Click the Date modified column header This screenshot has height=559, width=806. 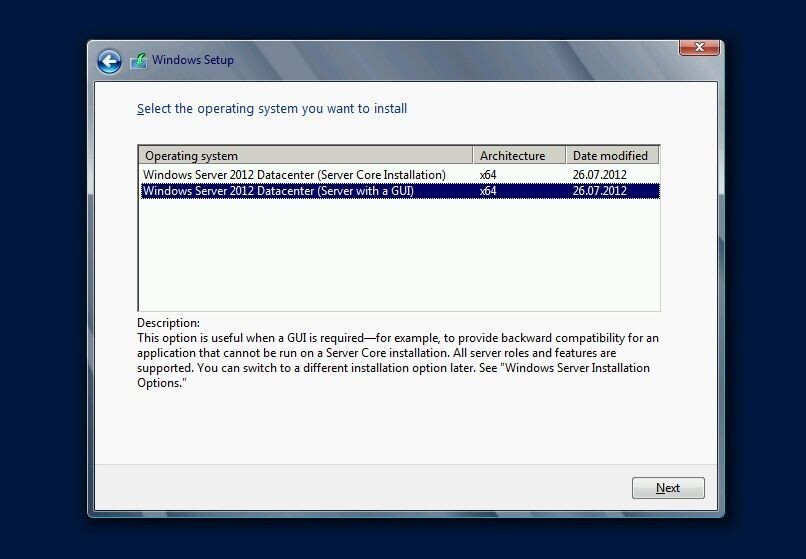612,155
